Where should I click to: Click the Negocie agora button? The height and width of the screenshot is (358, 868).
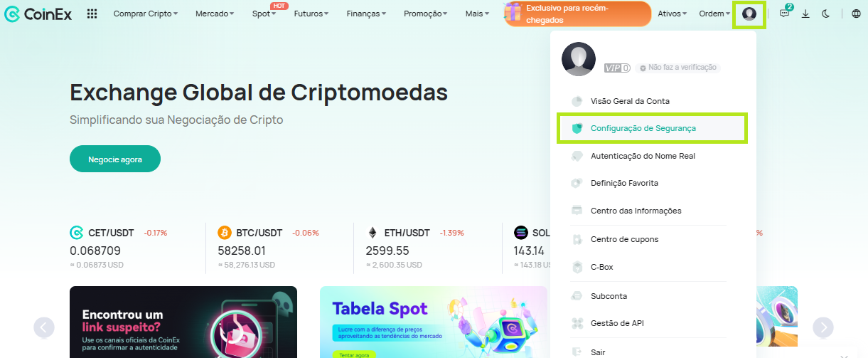pos(115,159)
